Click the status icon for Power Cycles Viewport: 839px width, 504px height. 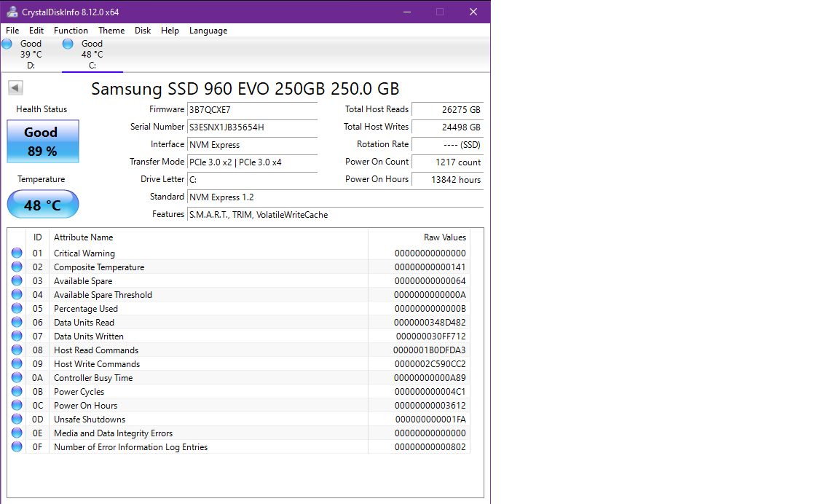[17, 391]
